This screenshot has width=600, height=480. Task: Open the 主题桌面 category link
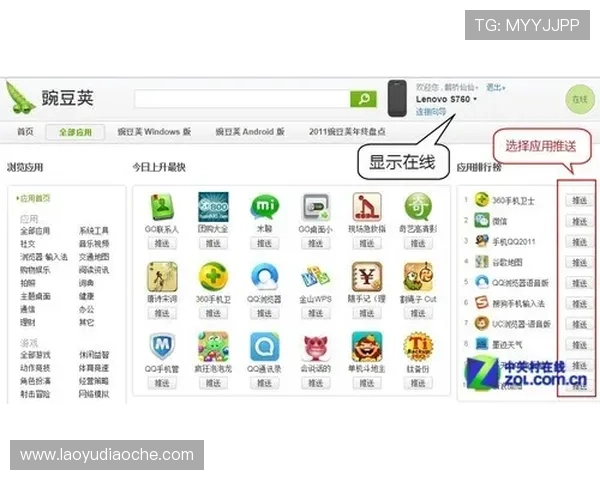(x=35, y=296)
